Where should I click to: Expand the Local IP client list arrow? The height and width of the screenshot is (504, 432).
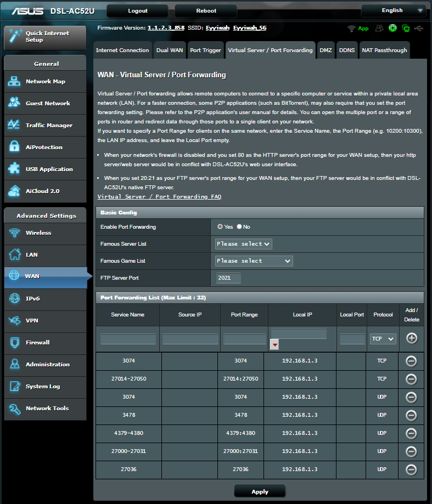tap(274, 344)
